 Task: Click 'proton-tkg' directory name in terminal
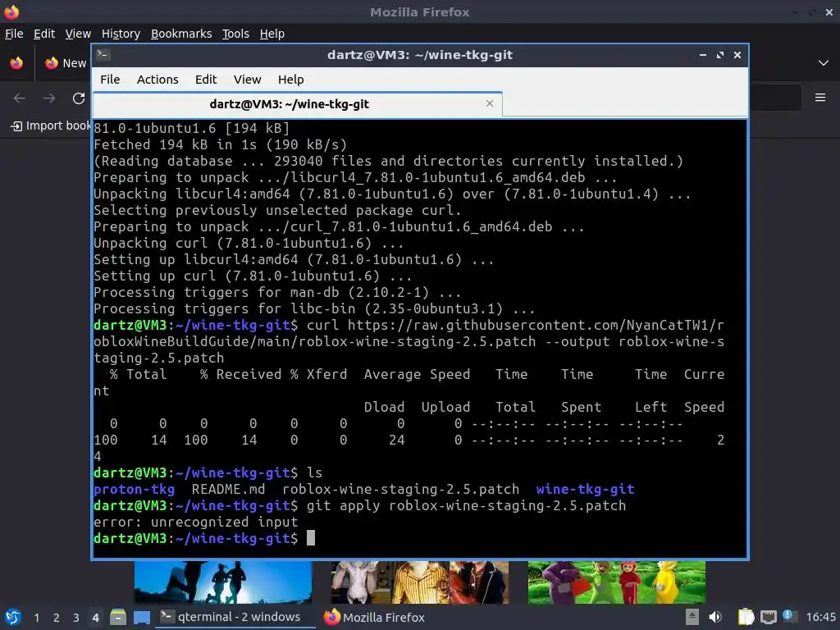[134, 489]
